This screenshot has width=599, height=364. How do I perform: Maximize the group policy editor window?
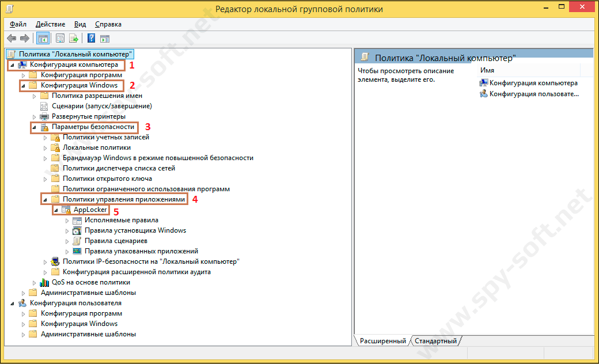(562, 7)
